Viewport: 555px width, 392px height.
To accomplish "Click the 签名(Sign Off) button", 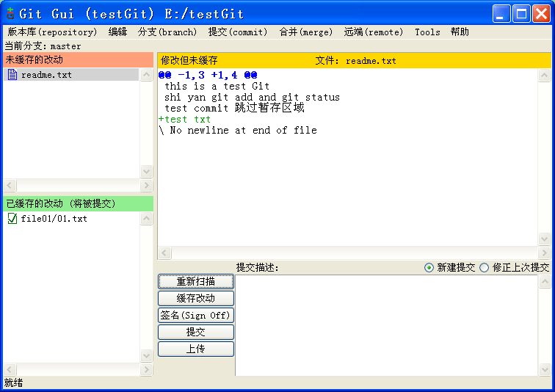I will coord(196,315).
